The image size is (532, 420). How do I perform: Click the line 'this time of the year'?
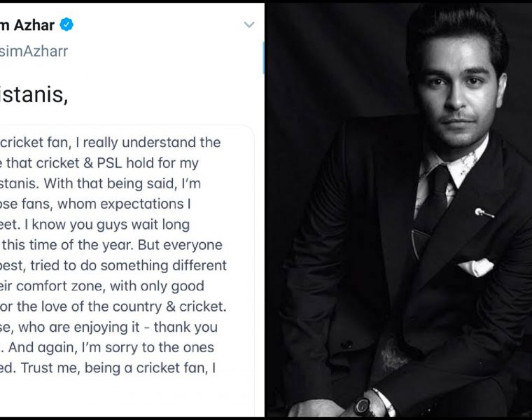click(111, 245)
